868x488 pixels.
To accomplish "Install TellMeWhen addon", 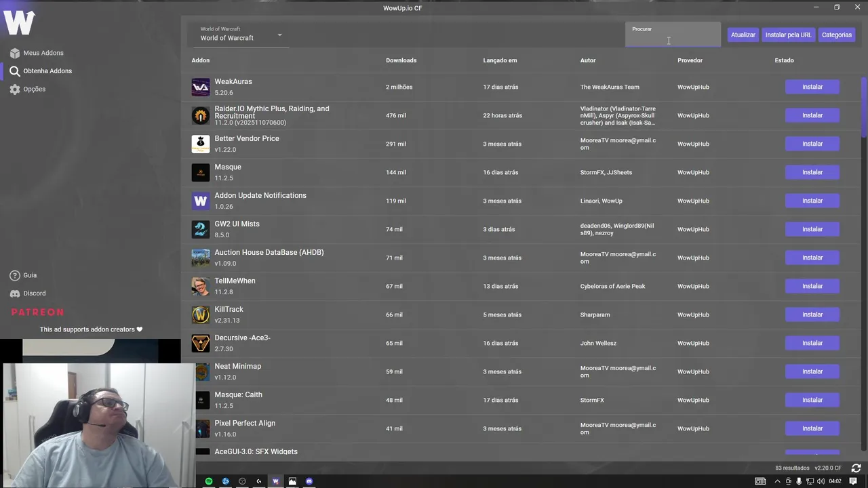I will [812, 286].
